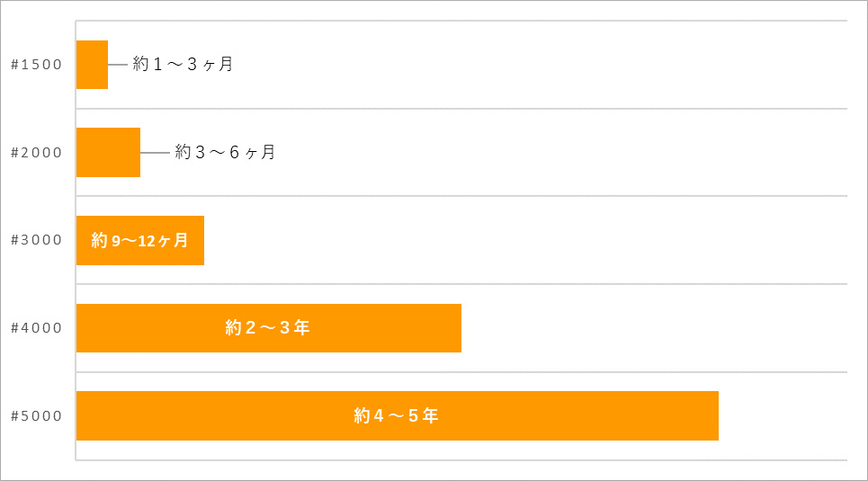The width and height of the screenshot is (868, 481).
Task: Click the 約4～5年 data label
Action: coord(396,416)
